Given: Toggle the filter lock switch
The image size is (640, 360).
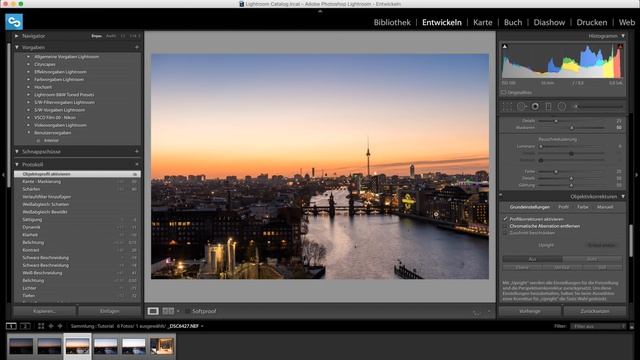Looking at the screenshot, I should pos(632,326).
